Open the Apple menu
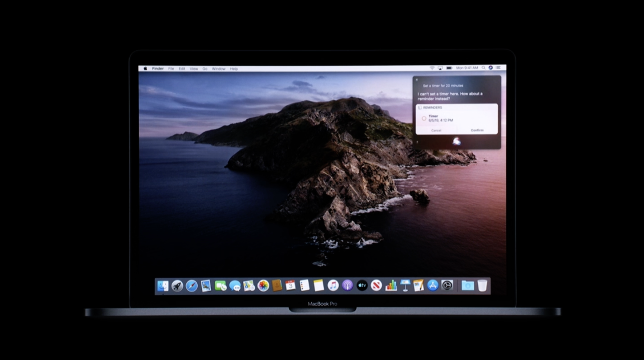 [x=145, y=68]
